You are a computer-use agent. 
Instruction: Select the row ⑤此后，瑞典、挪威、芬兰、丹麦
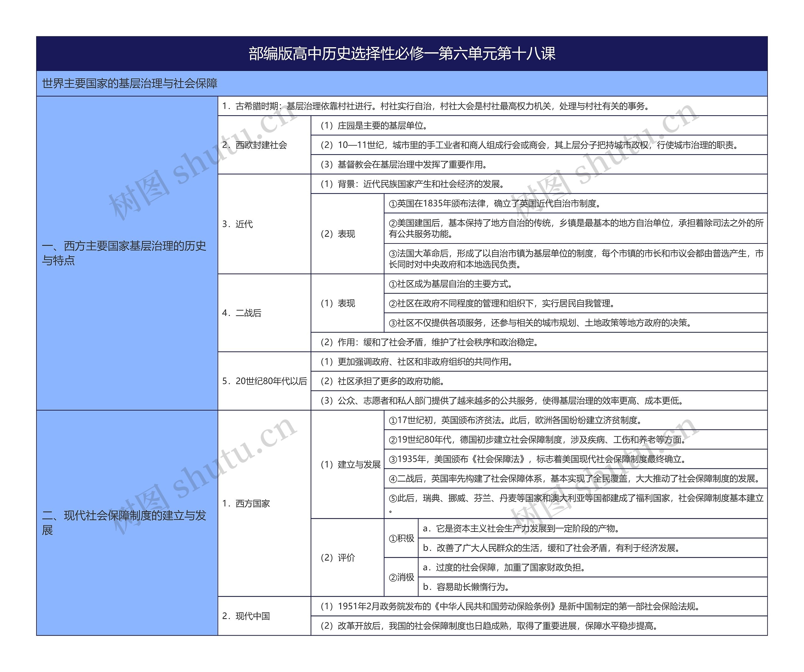[576, 504]
